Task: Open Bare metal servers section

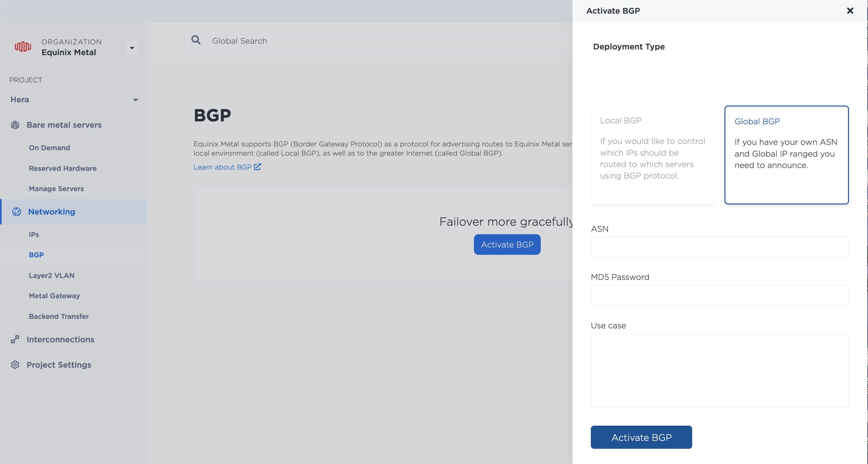Action: [x=64, y=125]
